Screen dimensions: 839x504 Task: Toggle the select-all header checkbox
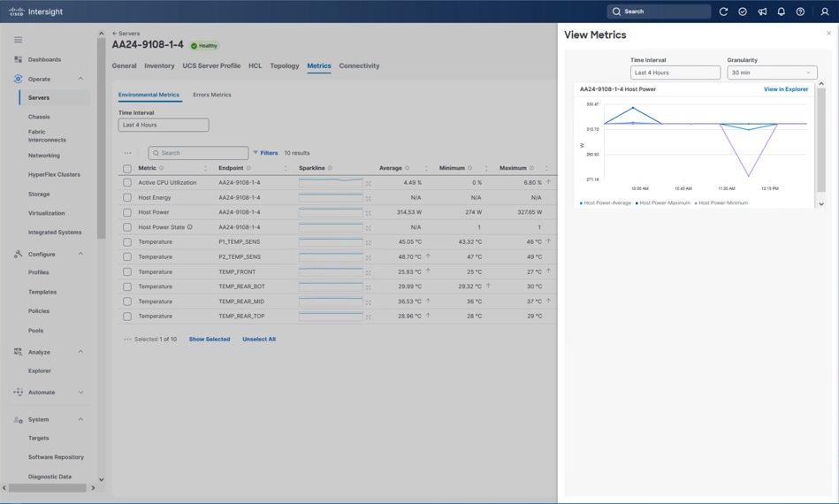tap(127, 168)
